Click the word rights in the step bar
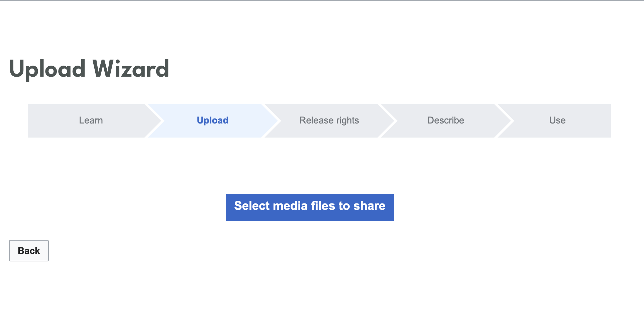This screenshot has width=644, height=330. (347, 120)
